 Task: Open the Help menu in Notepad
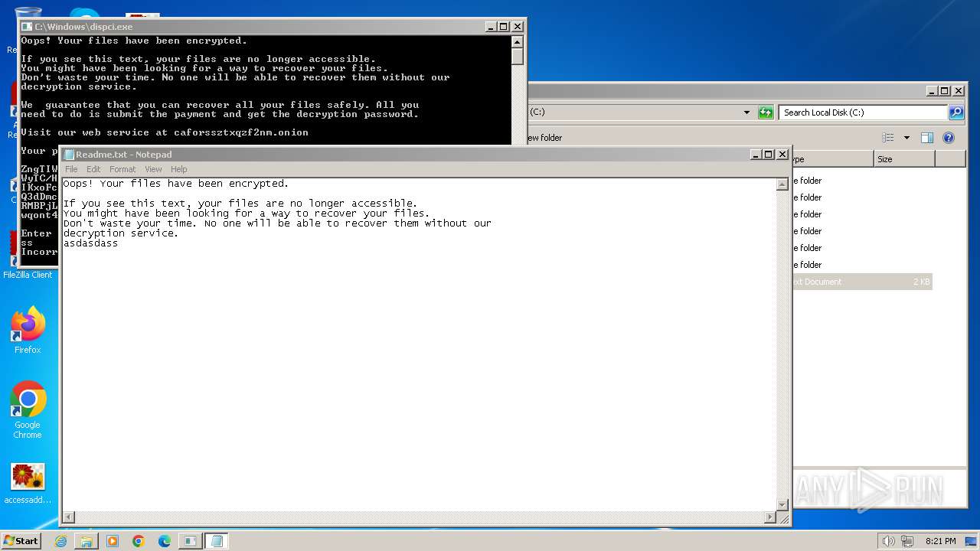pyautogui.click(x=178, y=169)
